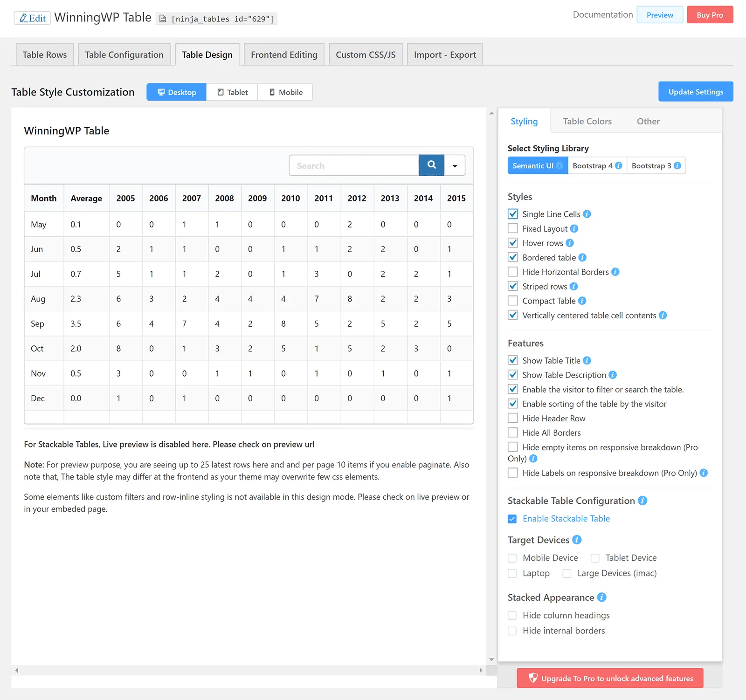Click info icon beside Stacked Appearance
This screenshot has width=746, height=700.
(x=601, y=597)
